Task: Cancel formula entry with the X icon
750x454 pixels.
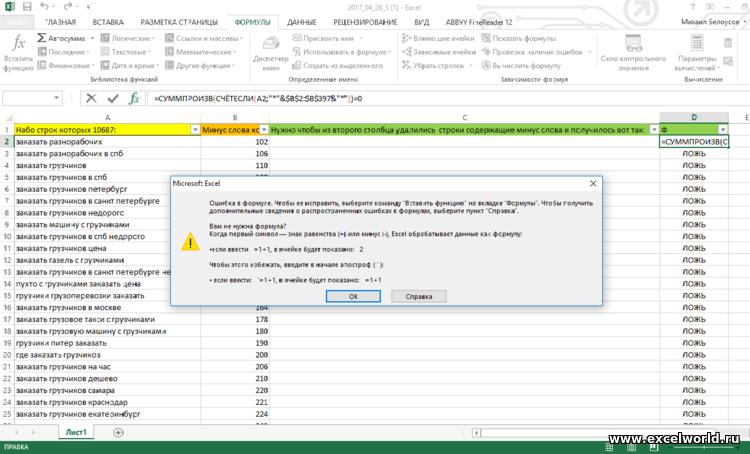Action: (91, 99)
